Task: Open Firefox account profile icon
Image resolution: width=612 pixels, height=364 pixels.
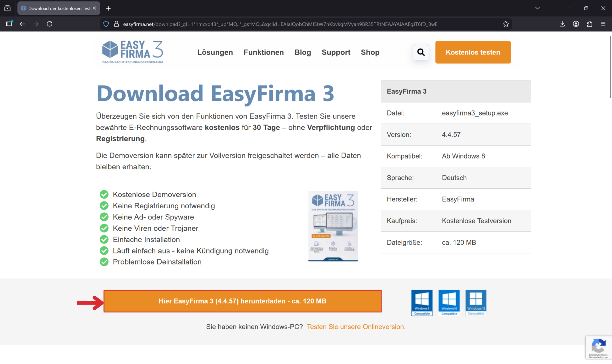Action: [x=576, y=24]
